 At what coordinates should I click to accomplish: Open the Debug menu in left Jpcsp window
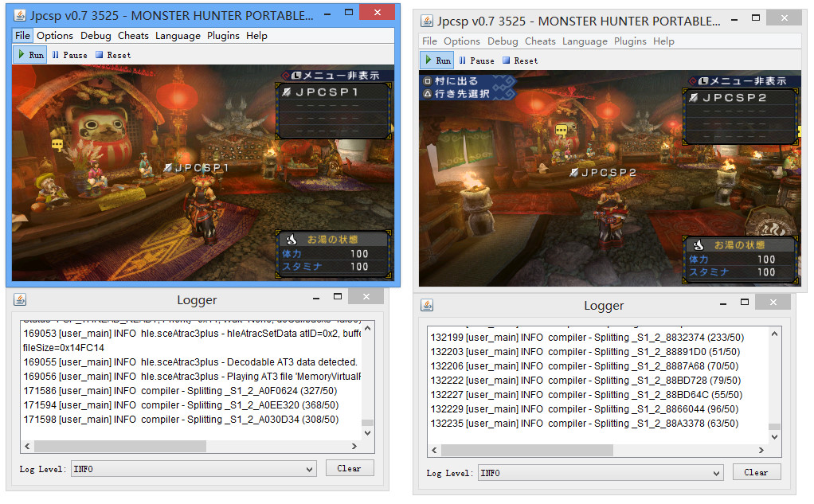pyautogui.click(x=96, y=36)
